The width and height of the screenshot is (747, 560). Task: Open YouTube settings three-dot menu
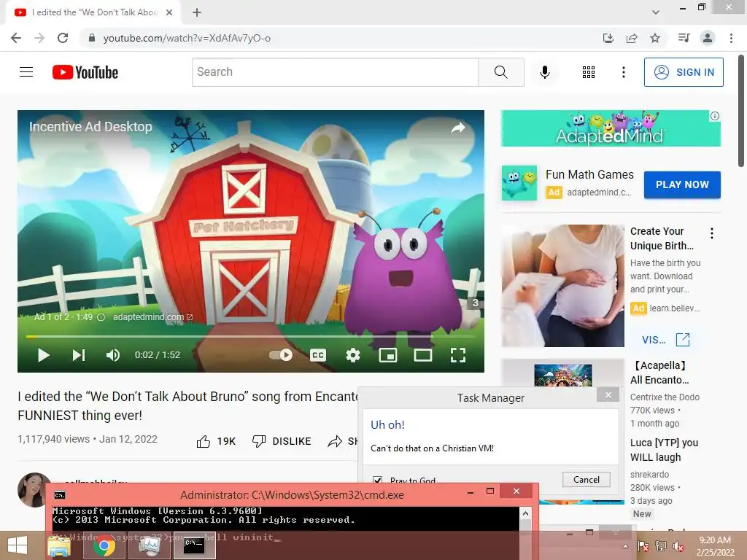[x=624, y=72]
